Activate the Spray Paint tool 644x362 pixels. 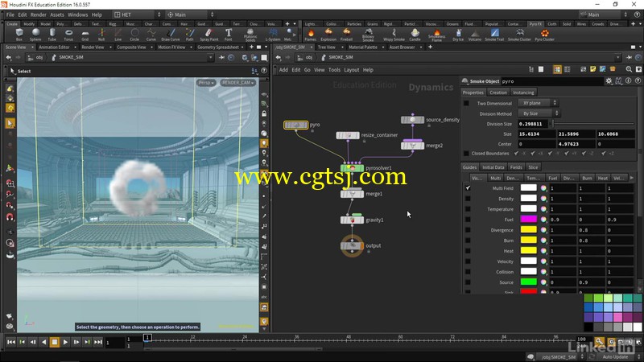click(x=209, y=35)
